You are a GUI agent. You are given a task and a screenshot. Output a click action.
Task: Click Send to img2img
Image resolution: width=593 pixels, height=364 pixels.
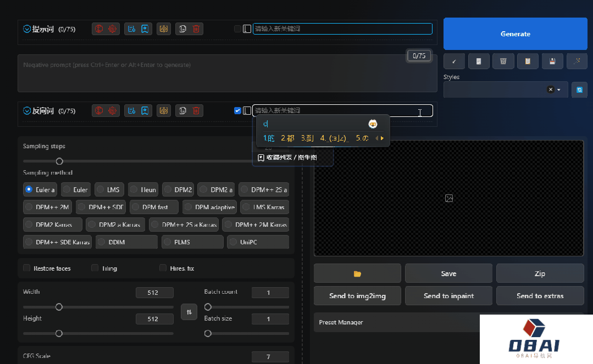click(x=357, y=296)
